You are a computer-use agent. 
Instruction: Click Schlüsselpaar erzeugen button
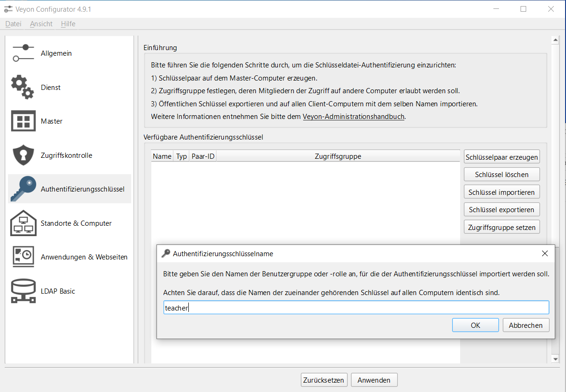[501, 157]
